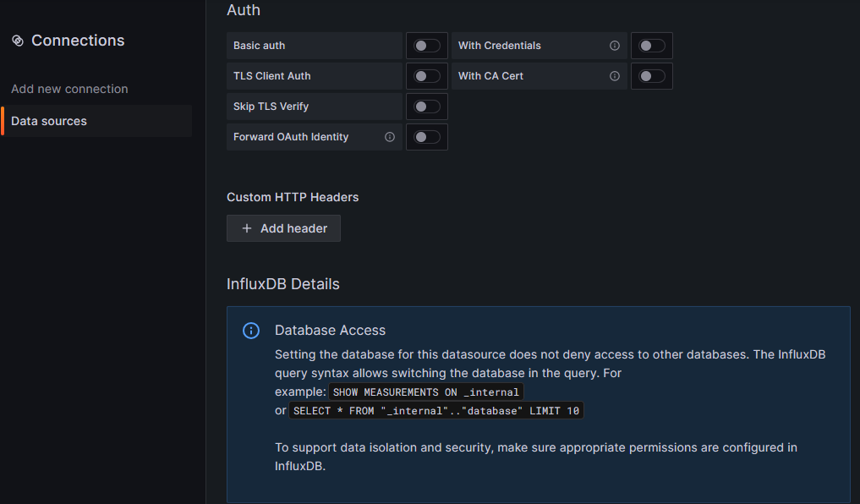Enable the Basic auth toggle
Image resolution: width=860 pixels, height=504 pixels.
pyautogui.click(x=427, y=46)
